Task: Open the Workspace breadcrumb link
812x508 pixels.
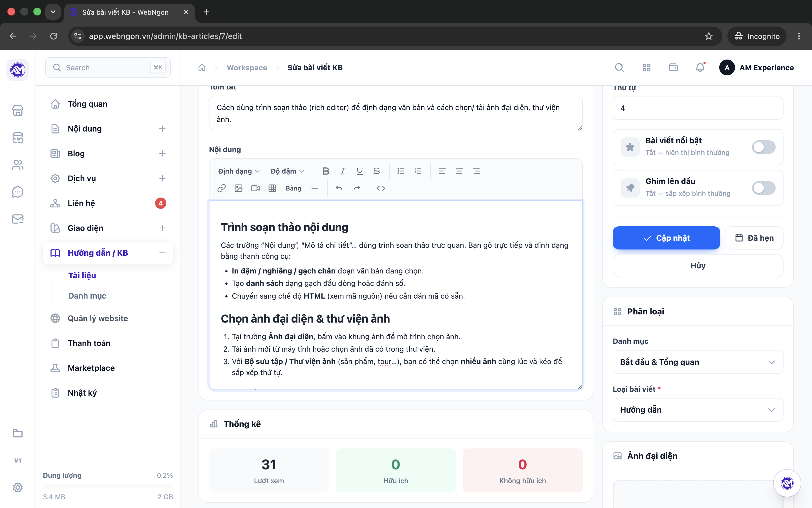Action: (247, 67)
